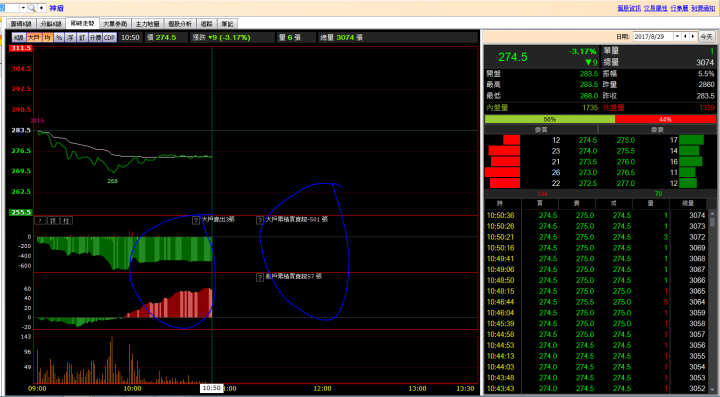Viewport: 720px width, 397px height.
Task: Click the 總量 column header in tick list
Action: pos(687,203)
